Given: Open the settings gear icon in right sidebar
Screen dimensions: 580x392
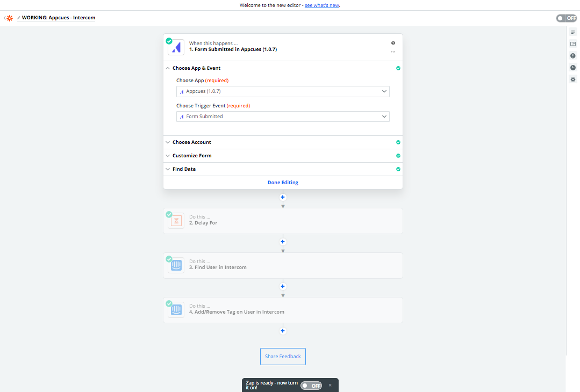Looking at the screenshot, I should [572, 79].
